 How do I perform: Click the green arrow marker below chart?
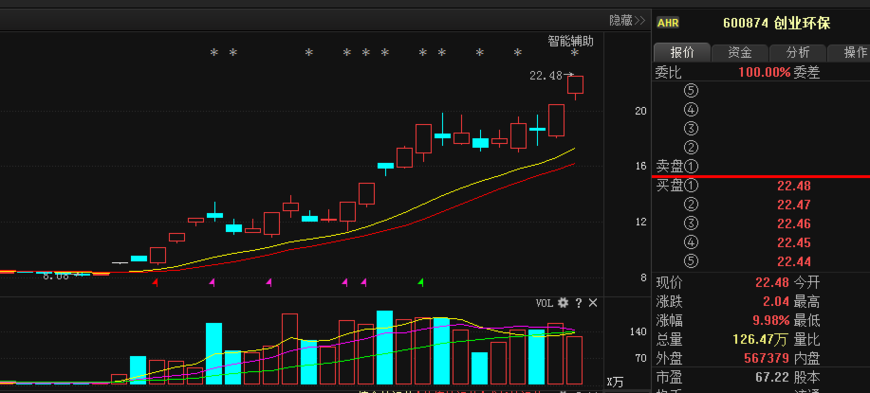coord(421,283)
